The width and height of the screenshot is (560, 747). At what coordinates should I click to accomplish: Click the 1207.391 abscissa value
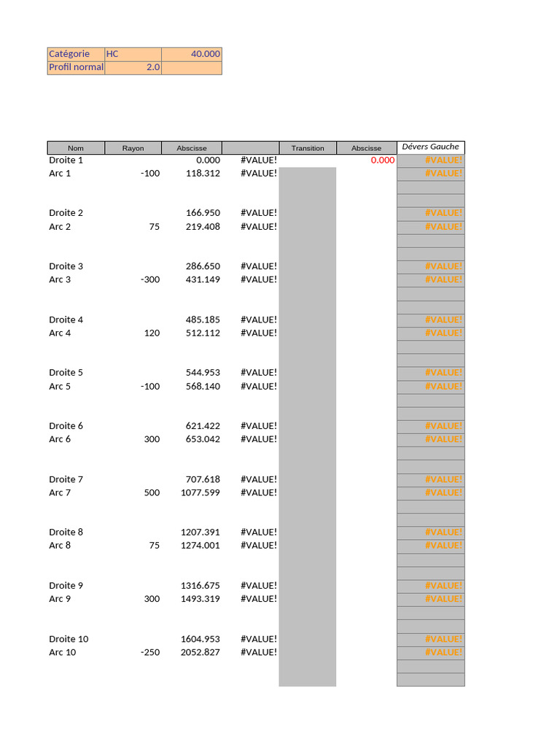pyautogui.click(x=201, y=532)
